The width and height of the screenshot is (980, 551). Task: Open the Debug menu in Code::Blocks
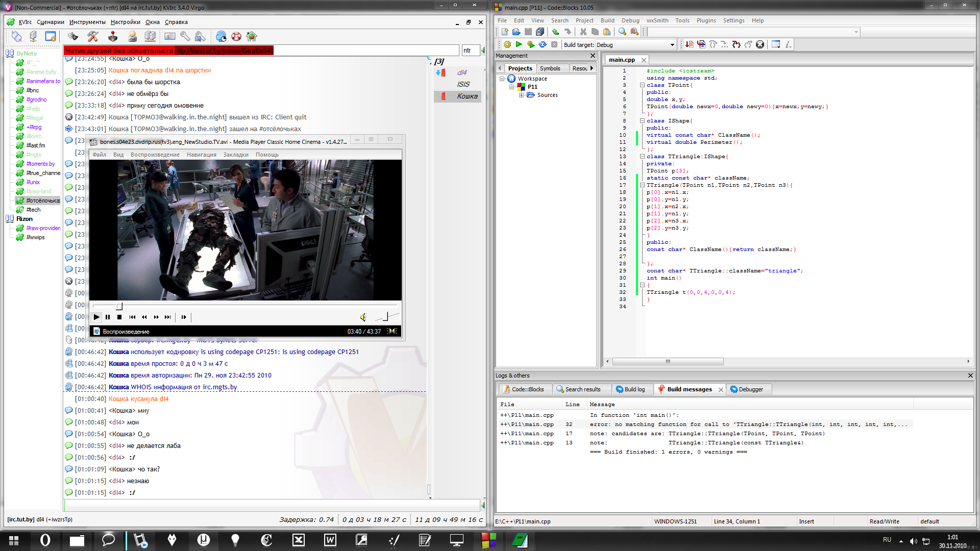tap(630, 20)
